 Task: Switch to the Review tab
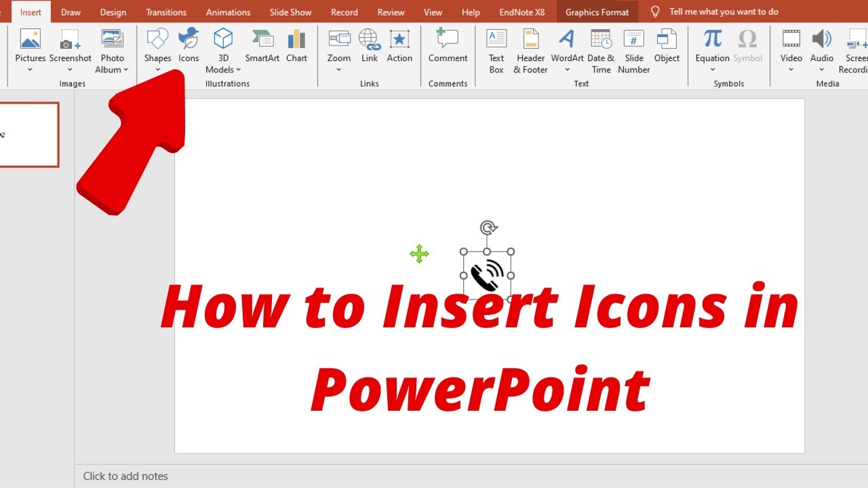(391, 12)
